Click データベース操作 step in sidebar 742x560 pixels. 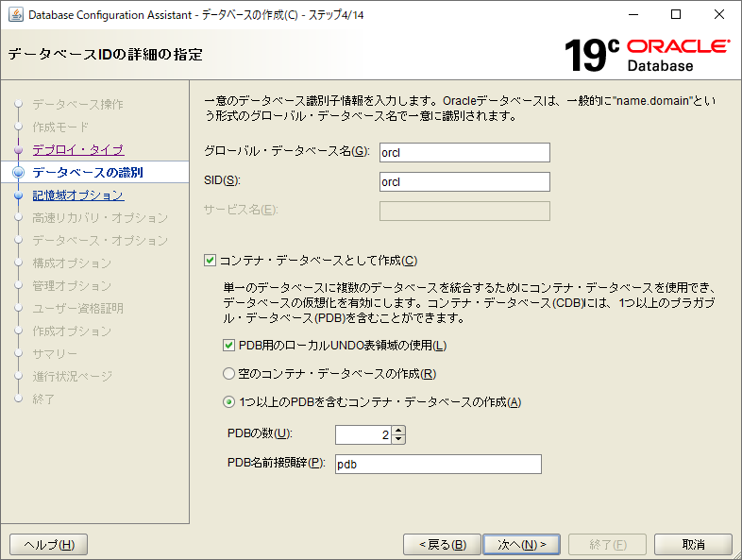[x=77, y=104]
